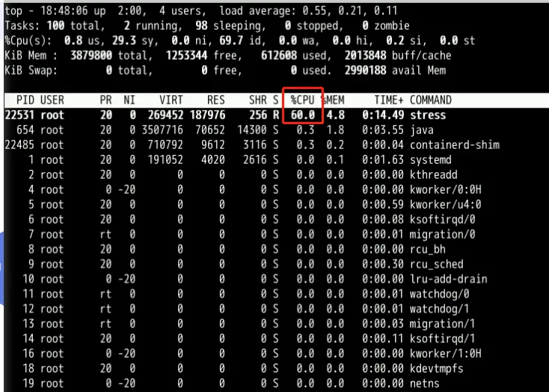This screenshot has height=392, width=549.
Task: Click the %MEM column header
Action: [333, 100]
